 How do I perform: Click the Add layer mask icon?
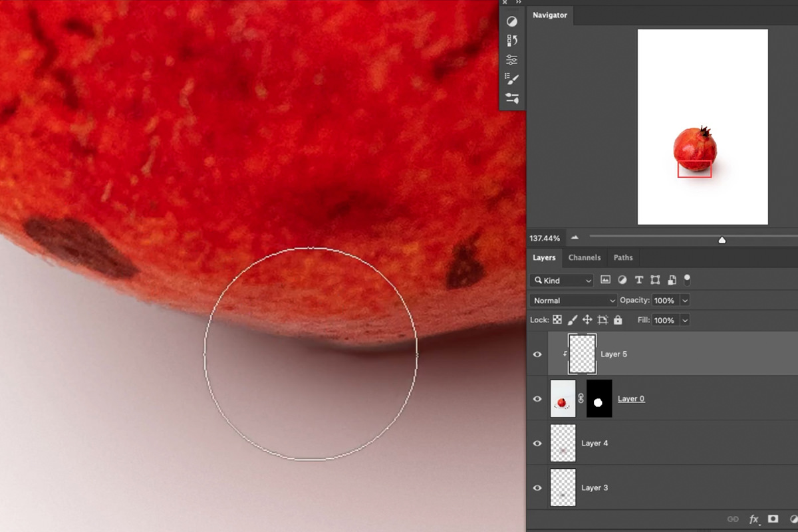pos(774,517)
